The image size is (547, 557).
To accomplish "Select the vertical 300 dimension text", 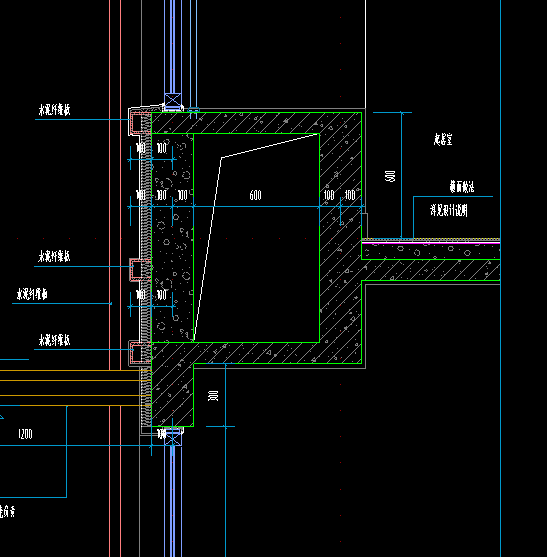I will pos(213,395).
